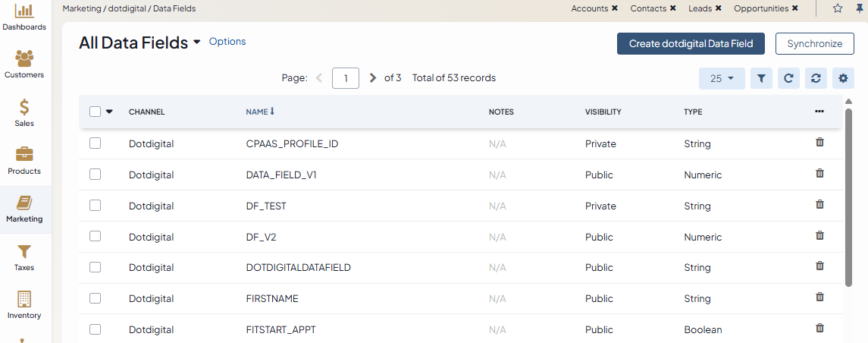Screen dimensions: 868x343
Task: Click the reset grid icon
Action: [816, 78]
